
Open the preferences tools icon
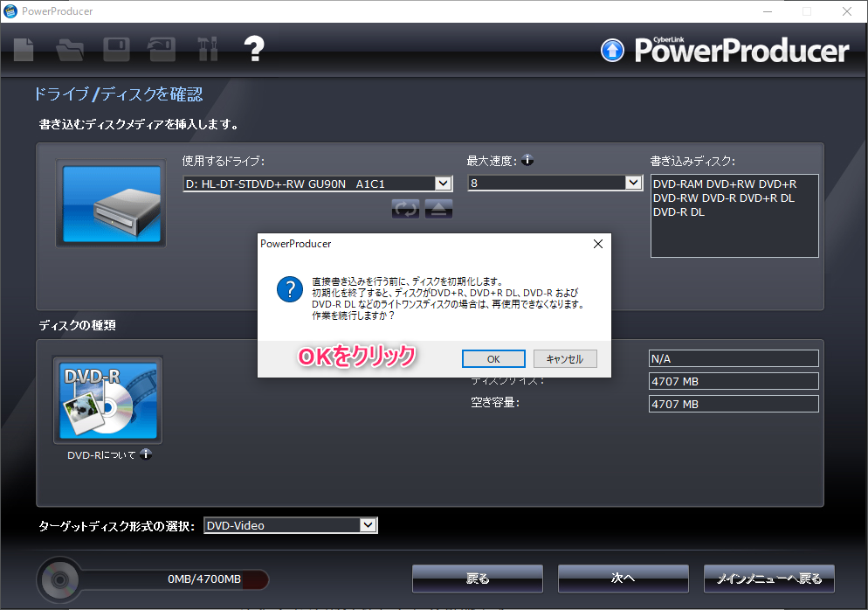click(x=208, y=49)
